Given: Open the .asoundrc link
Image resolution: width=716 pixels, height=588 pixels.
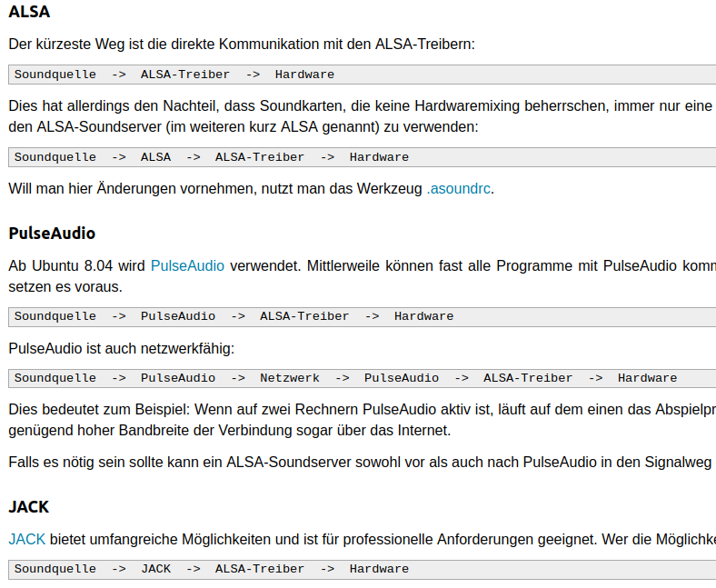Looking at the screenshot, I should (459, 189).
